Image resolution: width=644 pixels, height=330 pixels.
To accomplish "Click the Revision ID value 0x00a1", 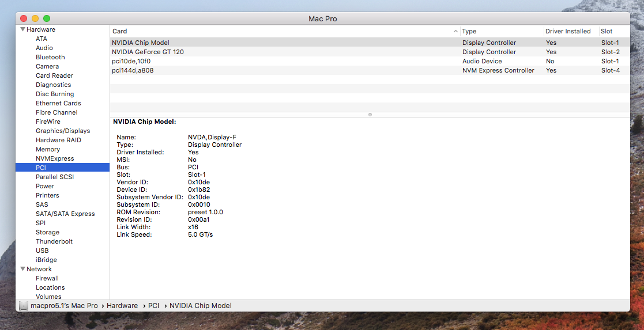I will coord(199,219).
